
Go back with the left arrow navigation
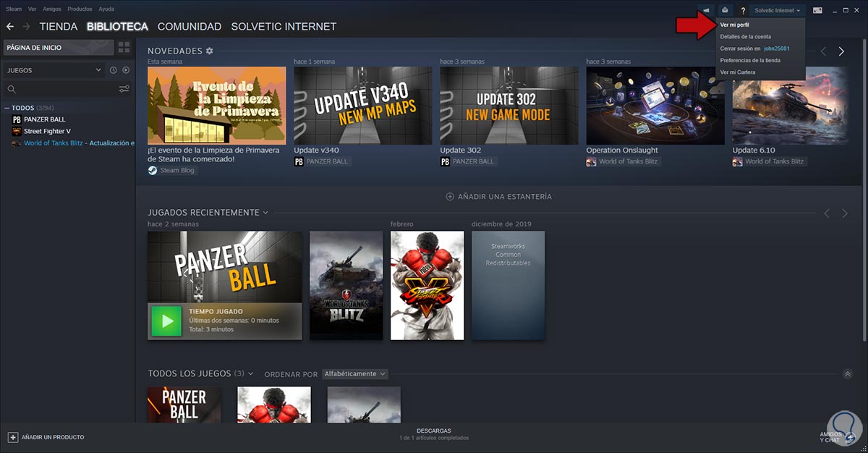10,27
